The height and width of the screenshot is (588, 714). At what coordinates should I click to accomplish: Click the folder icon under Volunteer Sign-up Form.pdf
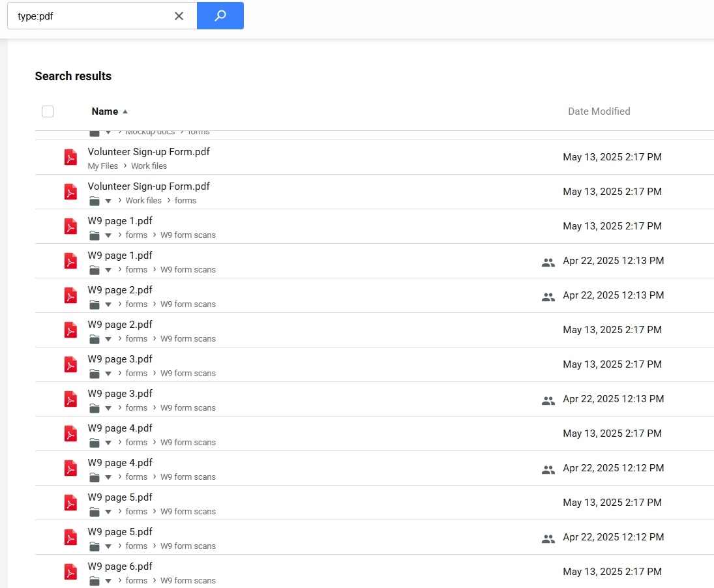(x=96, y=200)
